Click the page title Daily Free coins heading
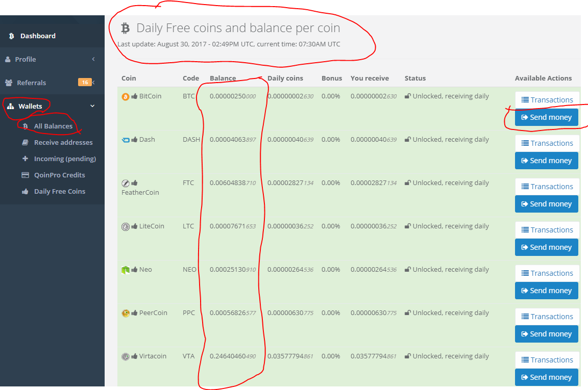 point(238,28)
